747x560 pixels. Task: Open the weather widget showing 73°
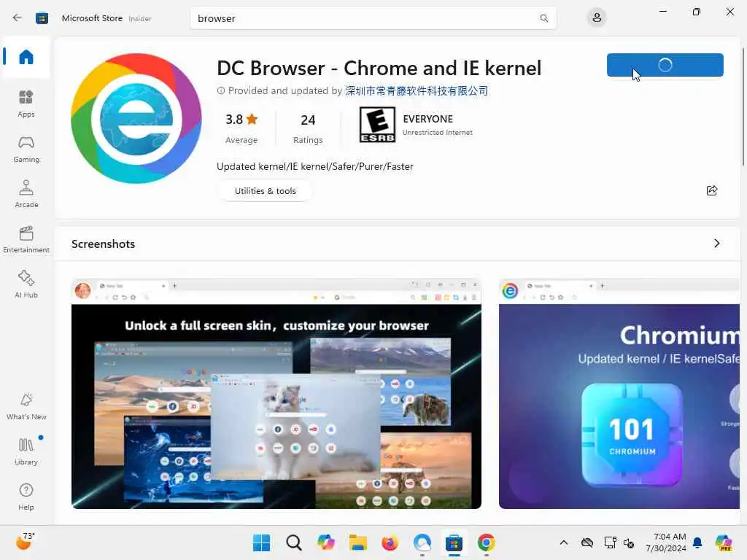[x=26, y=542]
